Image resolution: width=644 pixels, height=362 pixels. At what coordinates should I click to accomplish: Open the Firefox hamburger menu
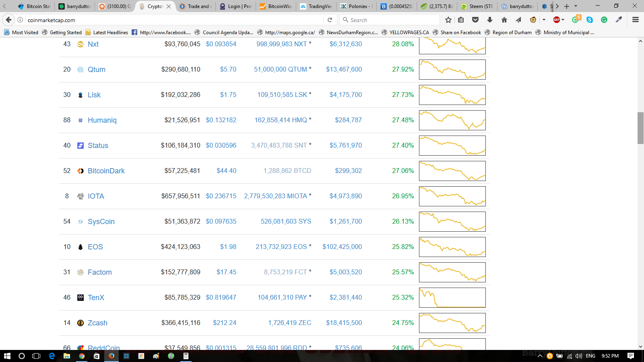(x=636, y=20)
